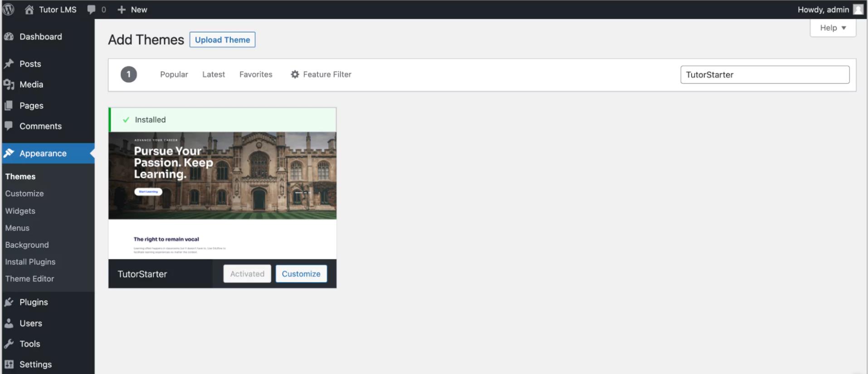This screenshot has width=868, height=374.
Task: Switch to the Popular tab
Action: point(174,74)
